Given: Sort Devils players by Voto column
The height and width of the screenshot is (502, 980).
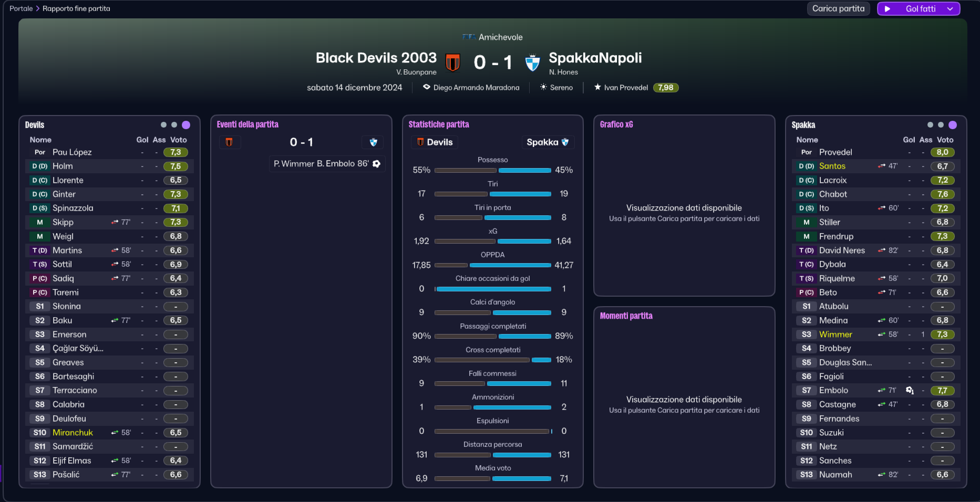Looking at the screenshot, I should click(x=178, y=140).
